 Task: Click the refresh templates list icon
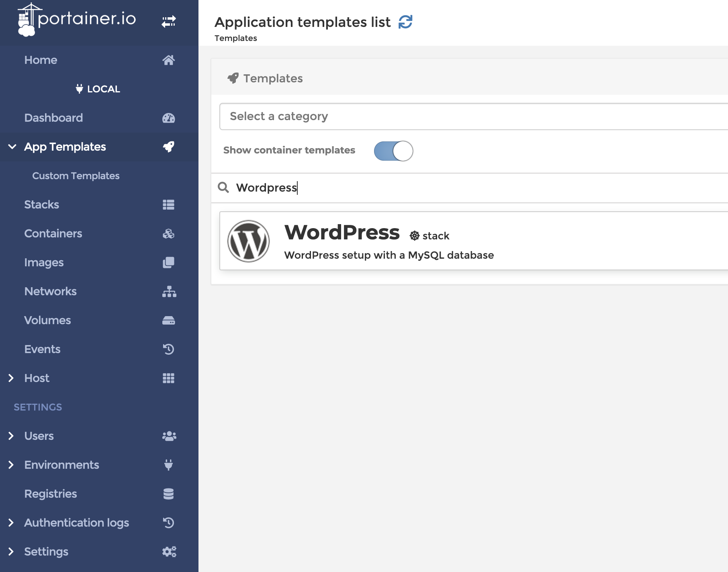[405, 22]
